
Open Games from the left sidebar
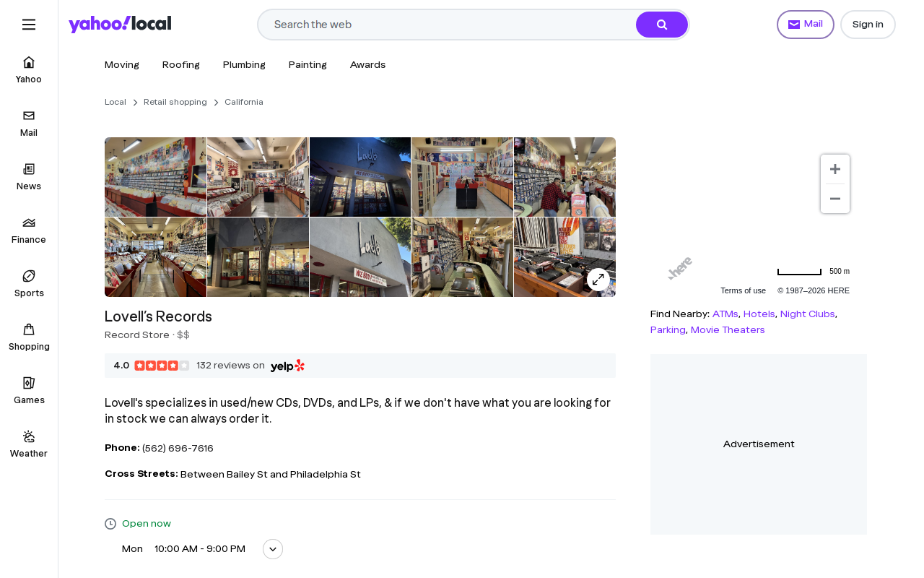(29, 391)
